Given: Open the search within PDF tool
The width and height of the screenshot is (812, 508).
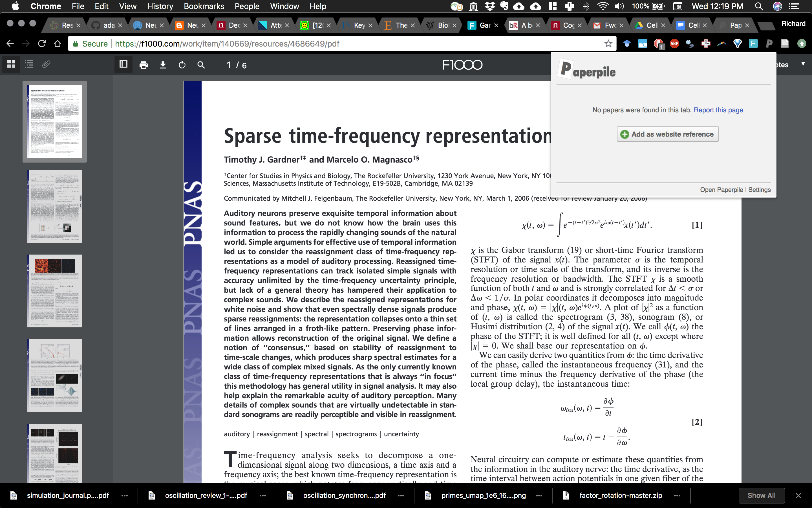Looking at the screenshot, I should (x=201, y=65).
